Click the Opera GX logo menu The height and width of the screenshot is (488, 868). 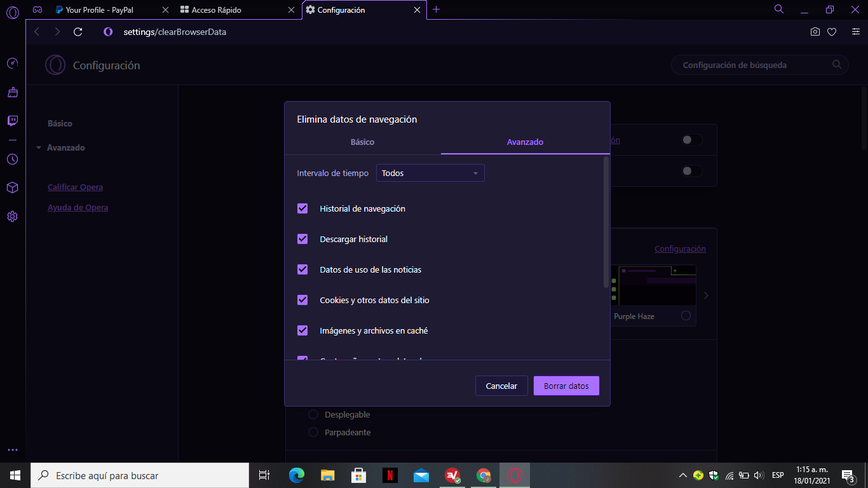coord(12,11)
